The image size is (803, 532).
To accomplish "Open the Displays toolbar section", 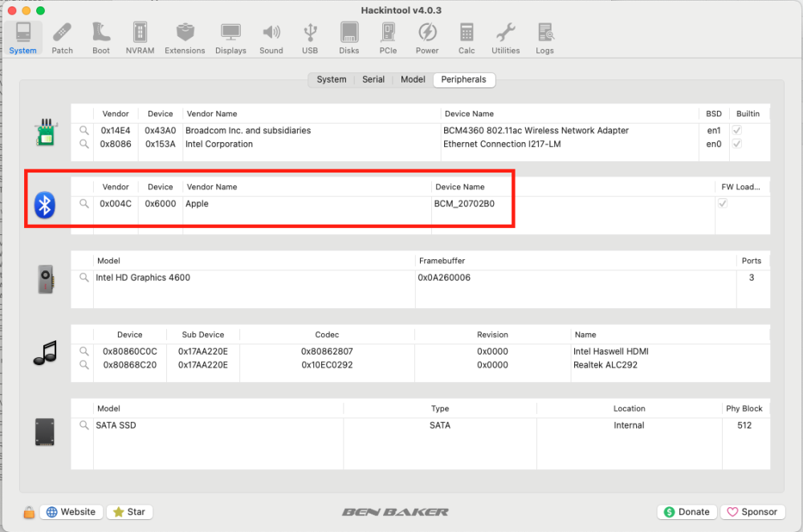I will pos(230,39).
